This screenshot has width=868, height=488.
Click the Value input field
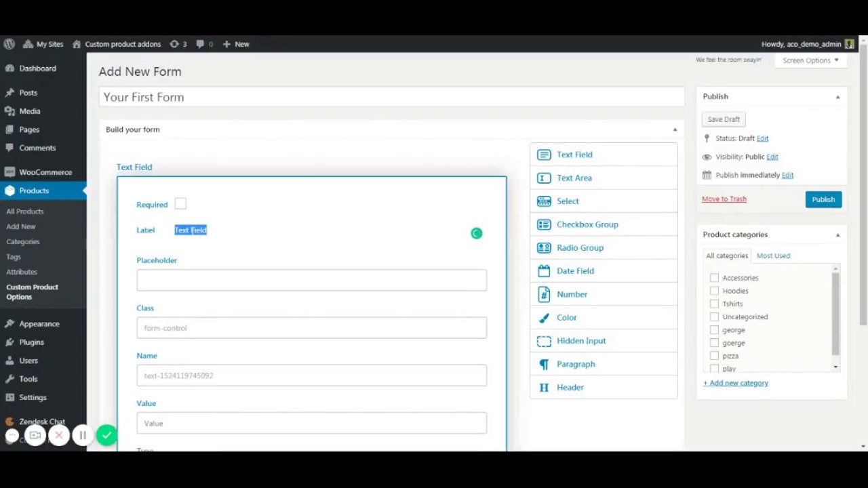pyautogui.click(x=311, y=423)
